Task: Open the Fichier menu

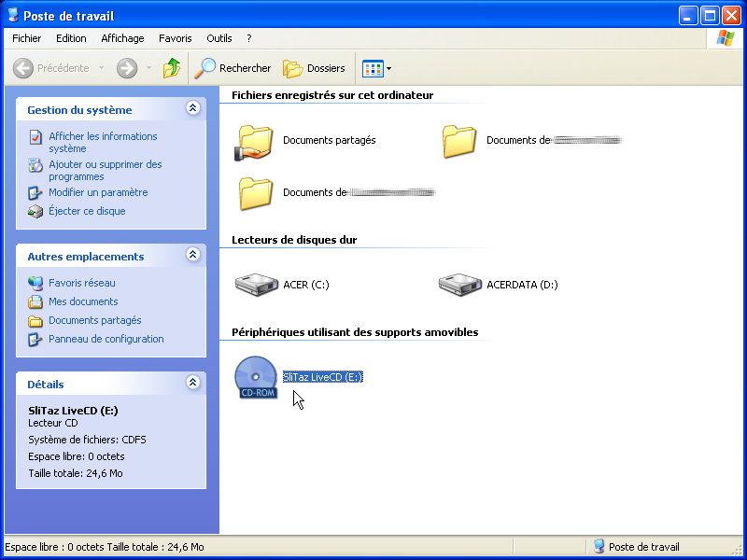Action: point(27,38)
